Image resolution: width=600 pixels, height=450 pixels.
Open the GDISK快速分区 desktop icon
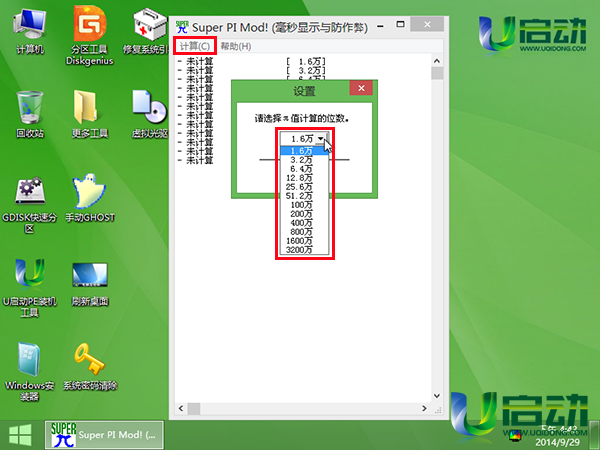tap(29, 205)
